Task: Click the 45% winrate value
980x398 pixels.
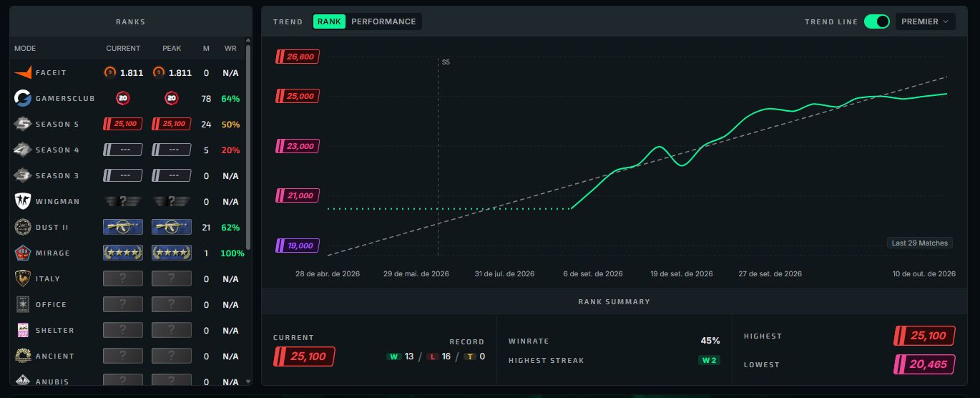Action: click(710, 341)
